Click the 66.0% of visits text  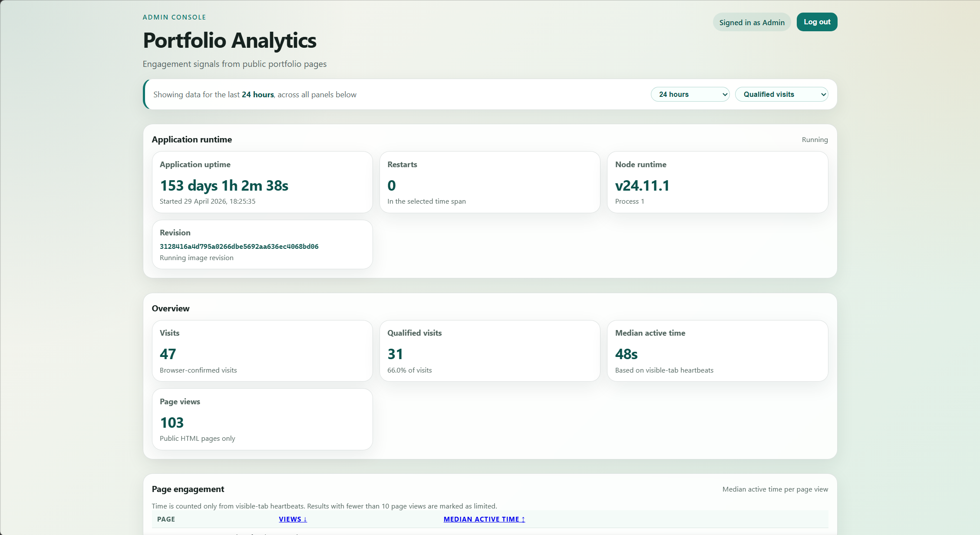(x=409, y=370)
